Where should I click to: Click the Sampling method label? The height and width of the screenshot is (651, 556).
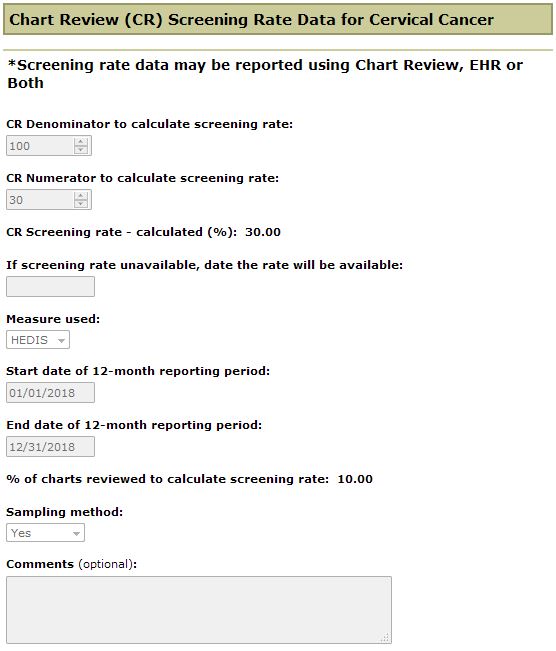64,512
